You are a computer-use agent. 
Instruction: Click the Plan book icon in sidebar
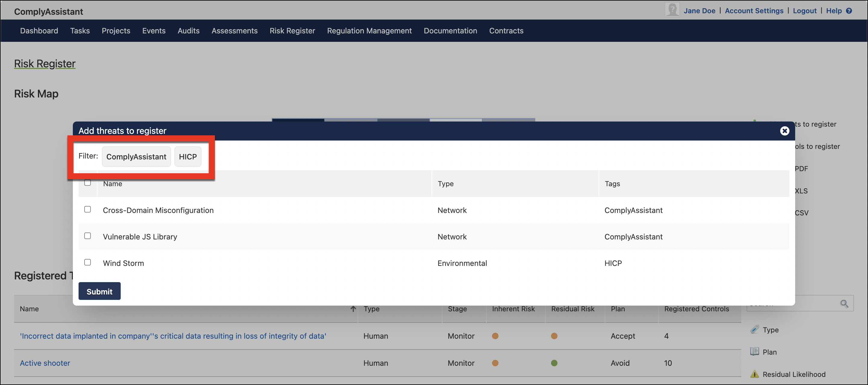tap(755, 351)
